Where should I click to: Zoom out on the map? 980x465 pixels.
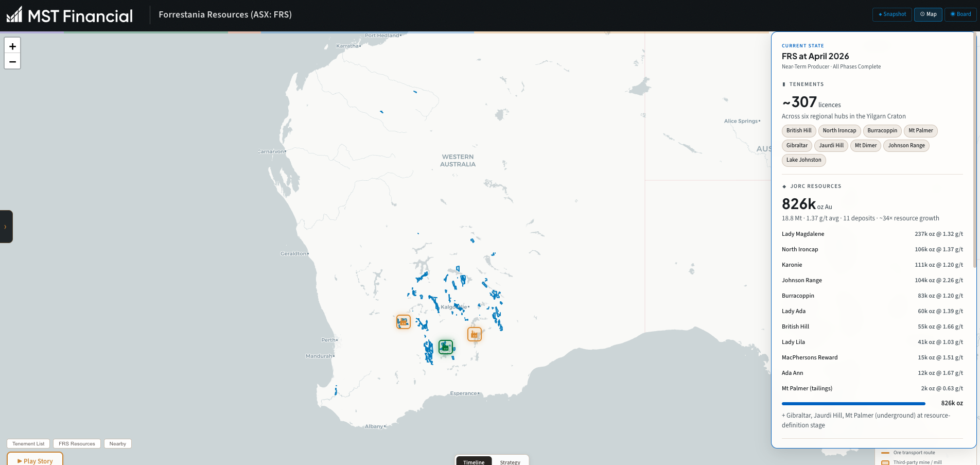12,61
